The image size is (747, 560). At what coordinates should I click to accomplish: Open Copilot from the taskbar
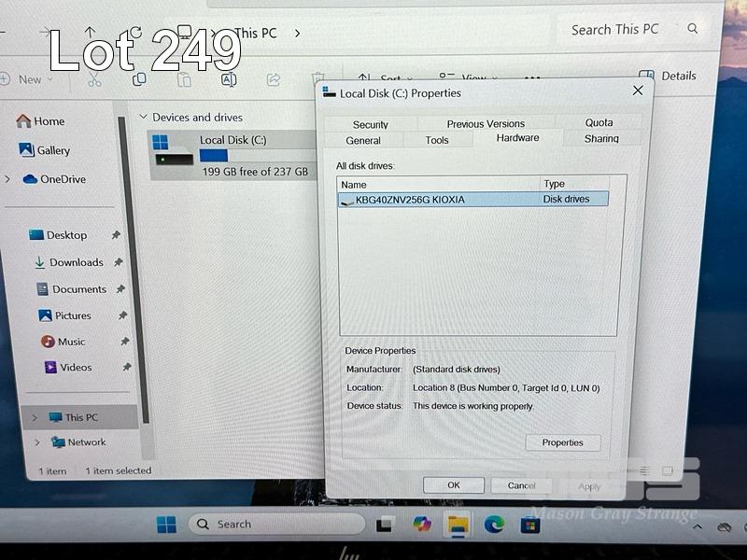click(422, 525)
